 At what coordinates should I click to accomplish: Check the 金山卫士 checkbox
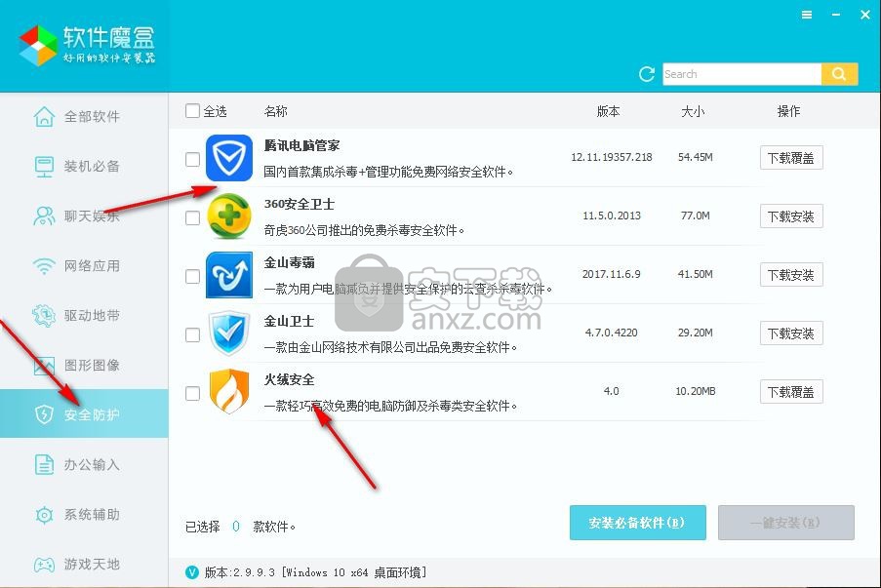click(193, 334)
